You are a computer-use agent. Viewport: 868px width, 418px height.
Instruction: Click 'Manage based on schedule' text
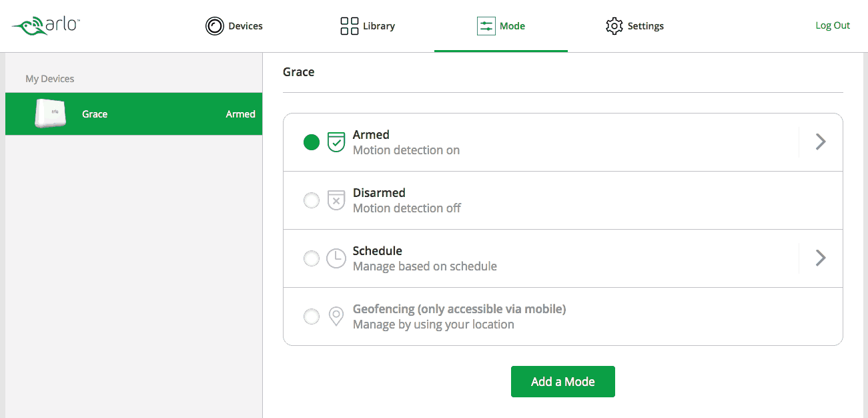[x=425, y=266]
